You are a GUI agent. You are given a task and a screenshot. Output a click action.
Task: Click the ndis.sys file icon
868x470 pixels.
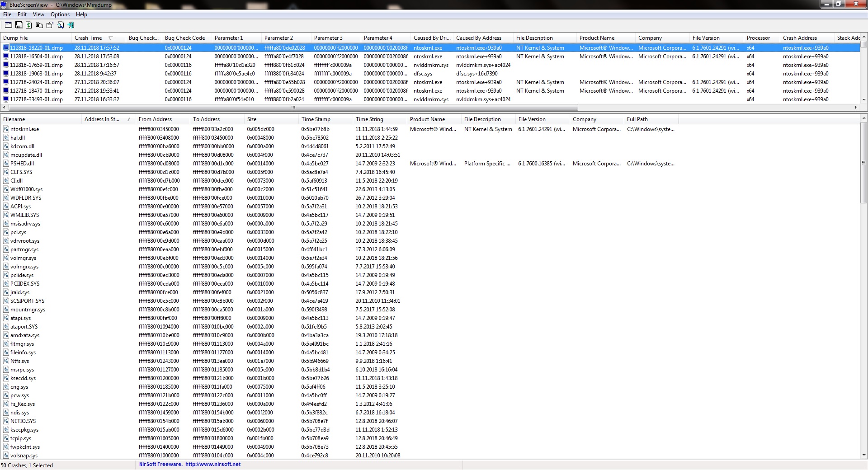point(6,413)
